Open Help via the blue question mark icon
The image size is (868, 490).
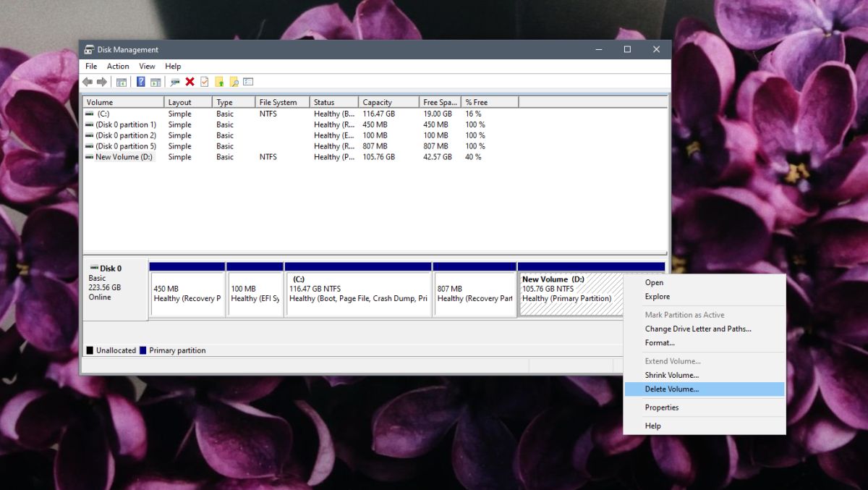[140, 81]
